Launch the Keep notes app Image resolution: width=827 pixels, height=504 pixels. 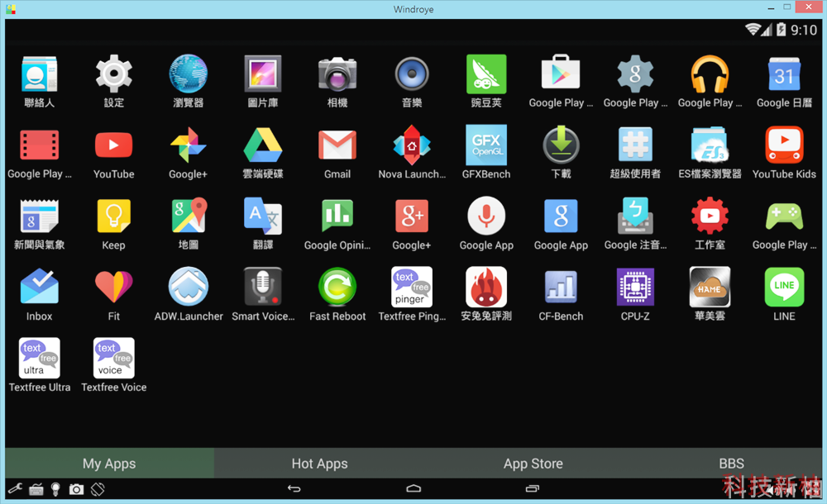tap(113, 216)
